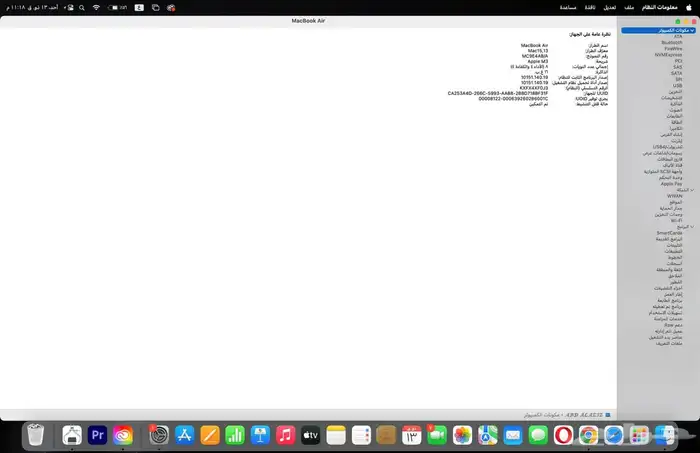Collapse the Hardware section (مكونات الكمبيوتر)
This screenshot has width=700, height=453.
tap(693, 31)
